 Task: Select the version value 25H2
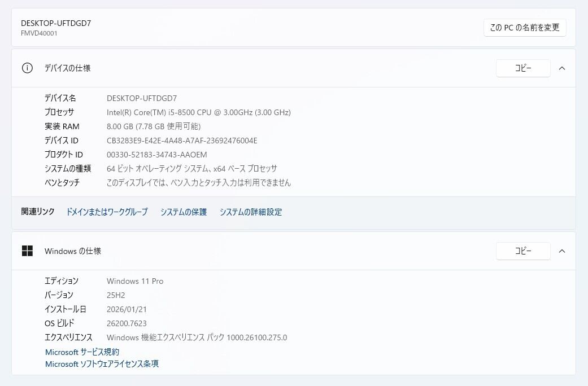(x=116, y=295)
